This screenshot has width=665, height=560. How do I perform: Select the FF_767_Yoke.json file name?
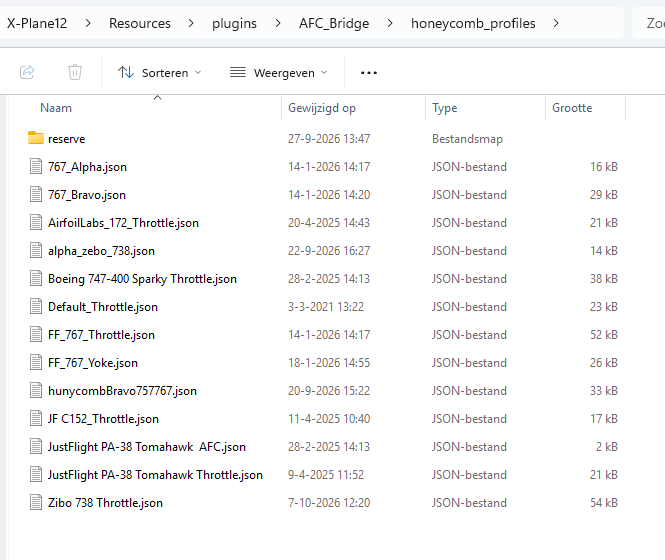[x=93, y=363]
